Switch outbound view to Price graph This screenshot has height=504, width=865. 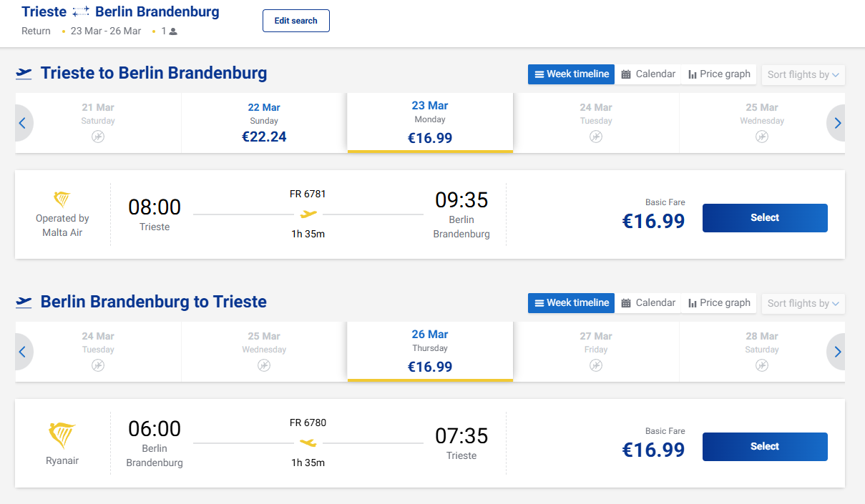(x=719, y=74)
